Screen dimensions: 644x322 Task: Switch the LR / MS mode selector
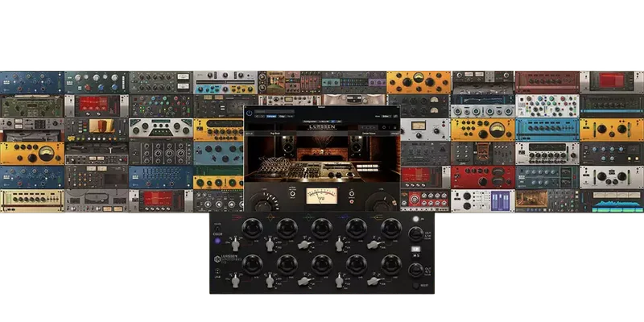(415, 252)
